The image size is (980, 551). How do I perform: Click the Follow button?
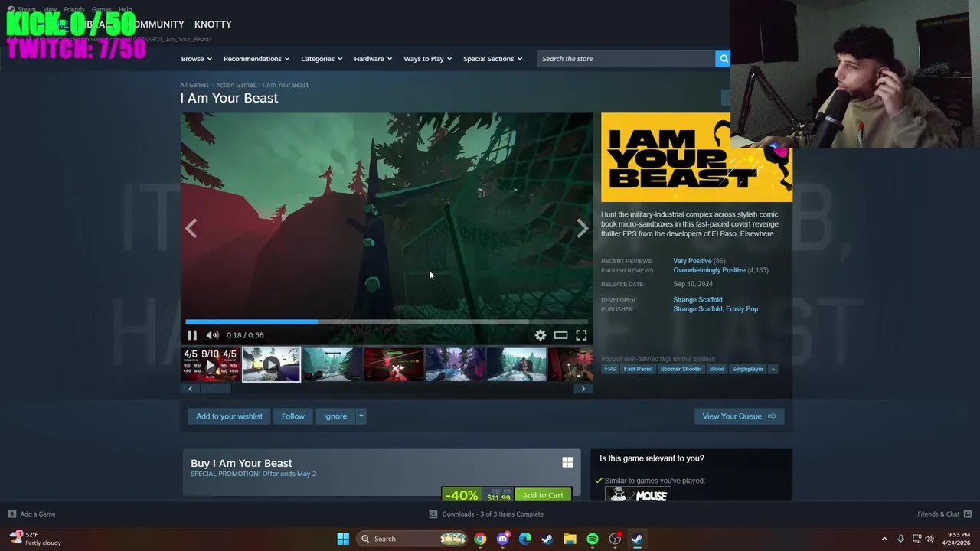point(292,416)
